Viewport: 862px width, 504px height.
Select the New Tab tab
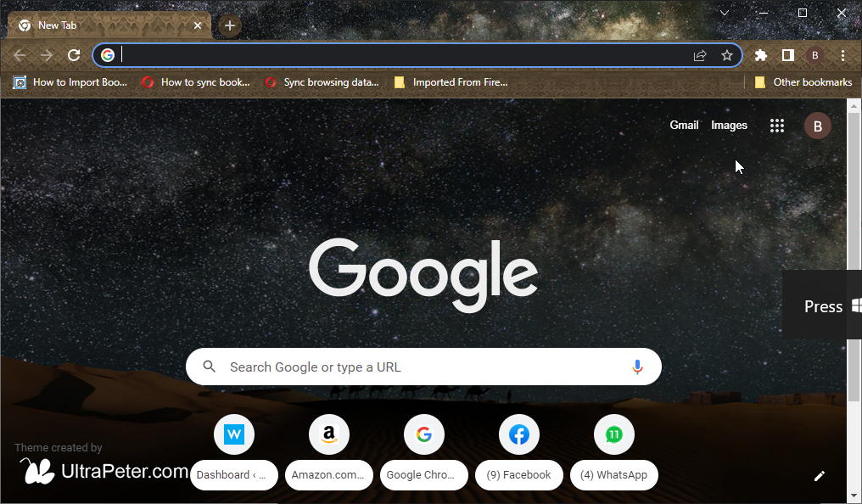coord(110,25)
